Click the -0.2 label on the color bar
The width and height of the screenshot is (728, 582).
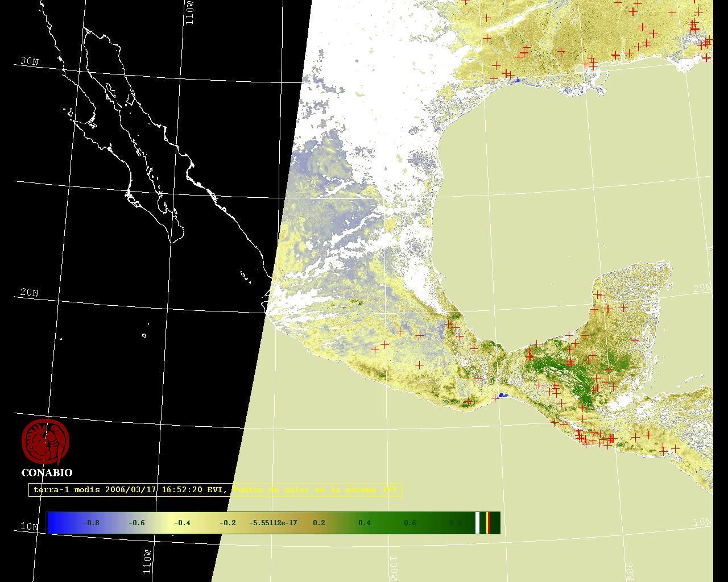227,523
